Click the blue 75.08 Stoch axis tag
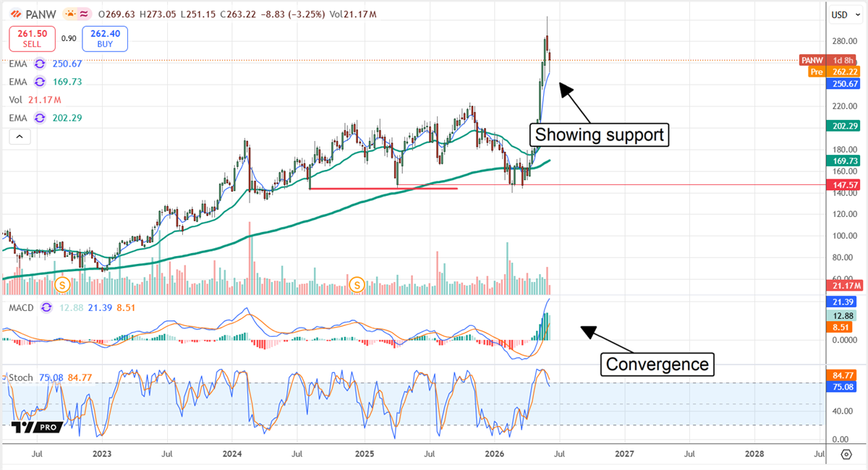Viewport: 868px width, 470px height. (x=843, y=387)
